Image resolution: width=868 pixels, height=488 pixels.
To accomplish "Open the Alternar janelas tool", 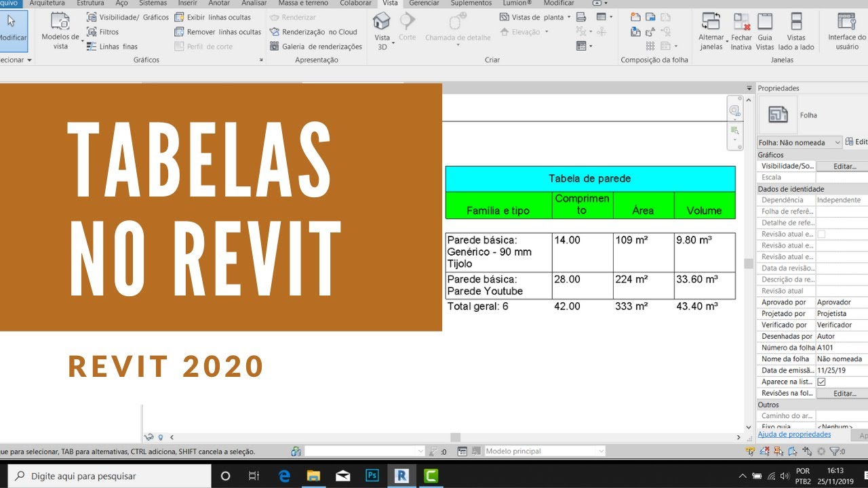I will tap(711, 31).
